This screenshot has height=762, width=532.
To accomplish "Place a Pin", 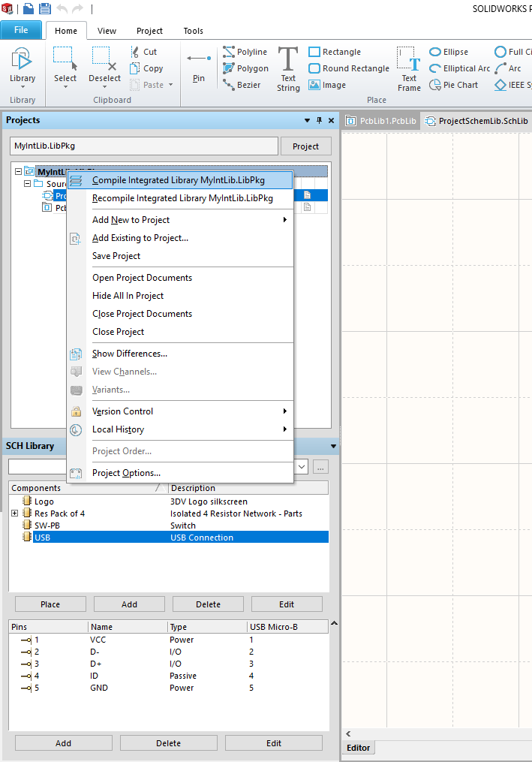I will coord(199,67).
